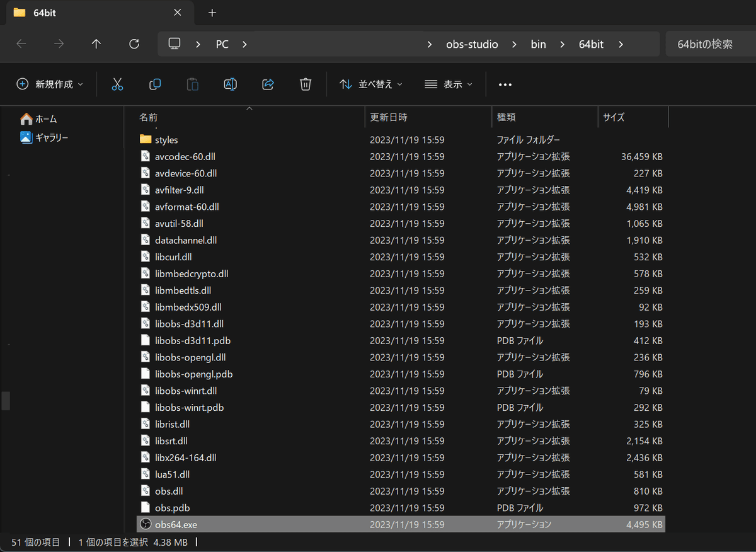Refresh the folder view

click(x=133, y=43)
